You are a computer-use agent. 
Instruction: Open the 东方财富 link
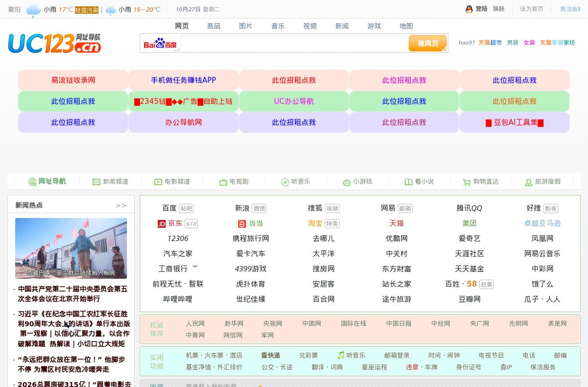tap(397, 269)
